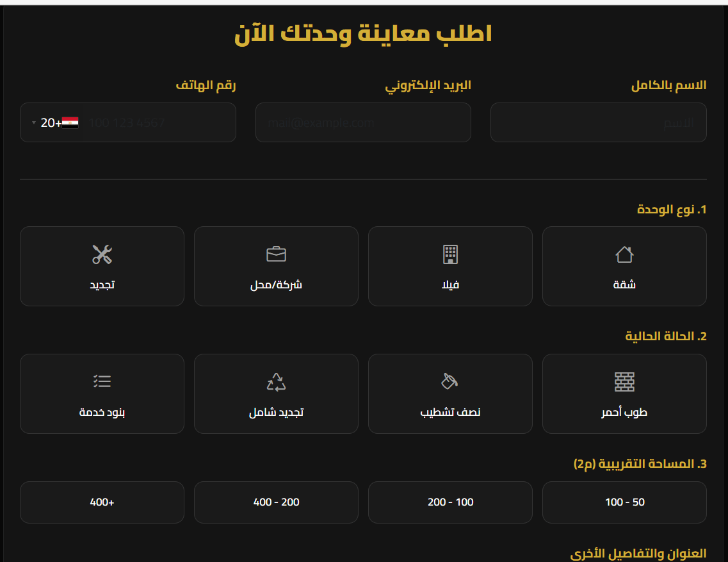728x562 pixels.
Task: Click the Egypt flag in the phone field
Action: pos(70,122)
